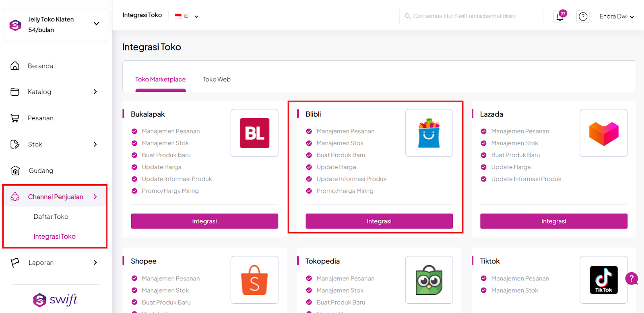This screenshot has height=313, width=644.
Task: Click Shopee Manajemen Pesanan checkmark
Action: [134, 278]
